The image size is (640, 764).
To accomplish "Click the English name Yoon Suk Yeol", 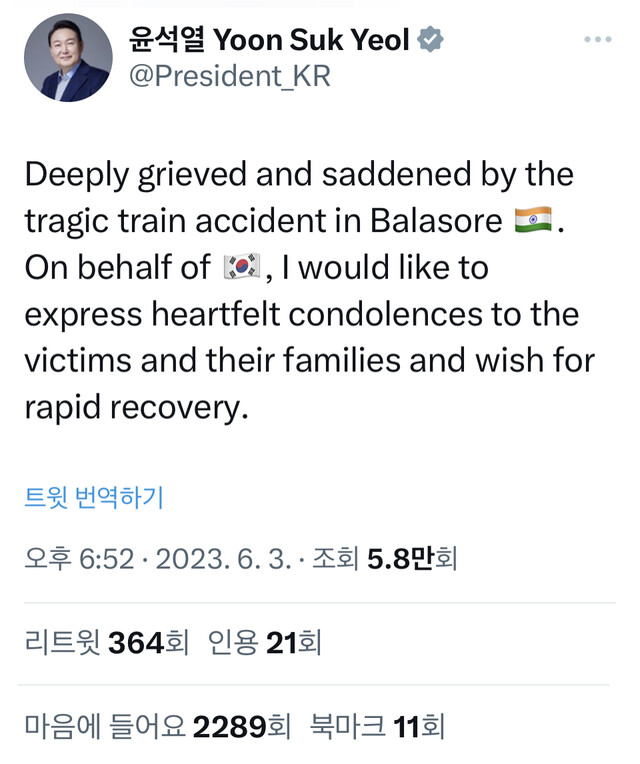I will pos(312,40).
